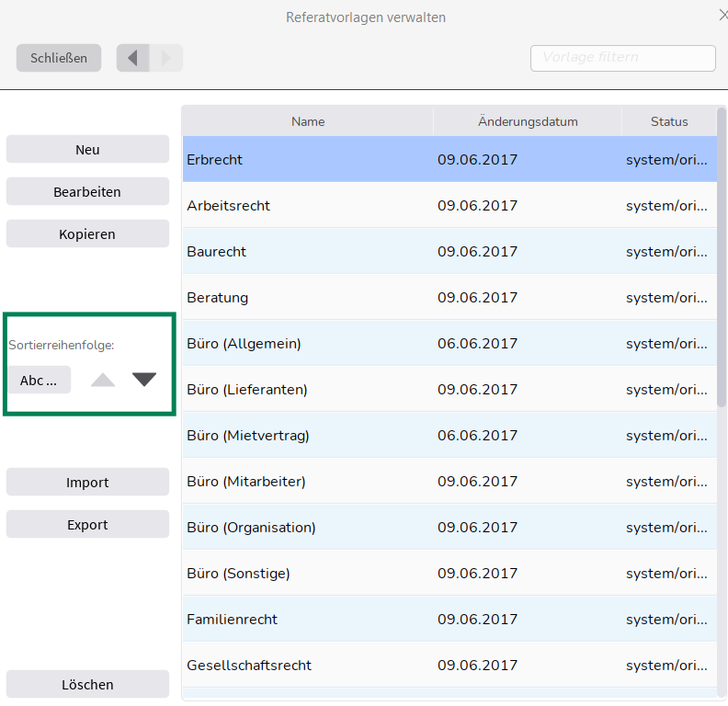728x706 pixels.
Task: Click the Kopieren button
Action: (x=87, y=234)
